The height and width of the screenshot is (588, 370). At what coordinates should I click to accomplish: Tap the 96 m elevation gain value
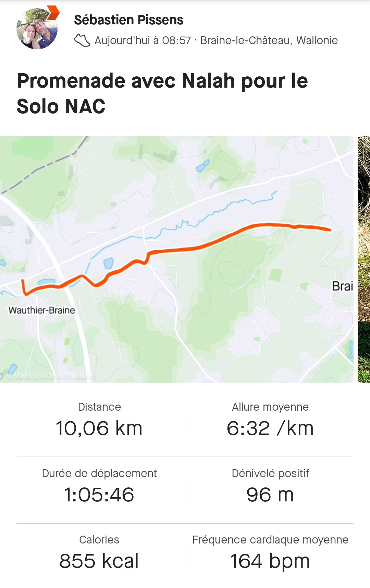270,495
